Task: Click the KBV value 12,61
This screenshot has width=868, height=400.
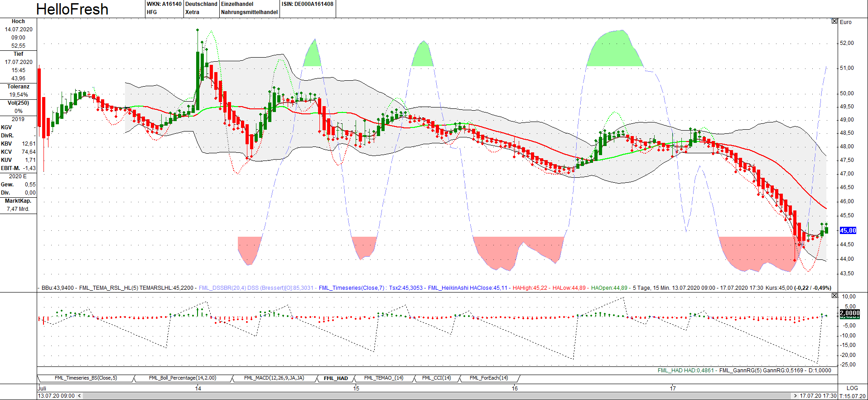Action: click(29, 144)
